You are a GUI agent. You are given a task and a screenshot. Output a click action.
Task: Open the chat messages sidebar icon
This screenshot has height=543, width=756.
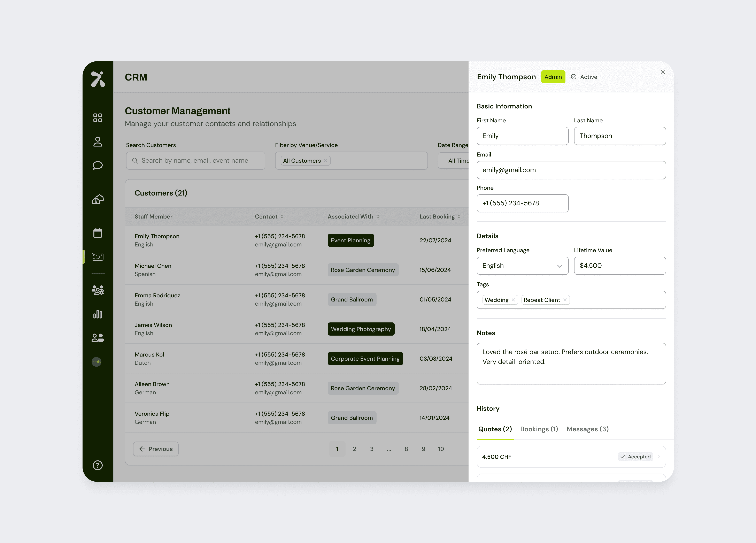pyautogui.click(x=98, y=165)
